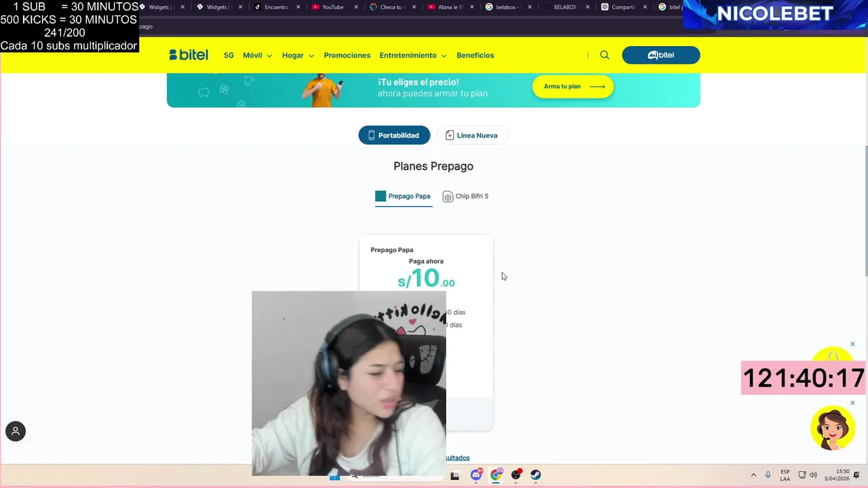Viewport: 868px width, 488px height.
Task: Open Steam from the taskbar
Action: tap(536, 475)
